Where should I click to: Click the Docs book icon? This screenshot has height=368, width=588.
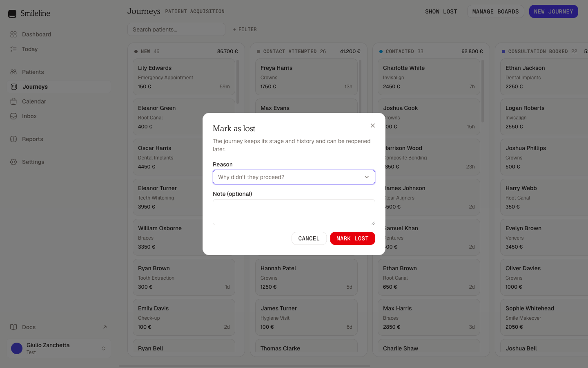[x=13, y=327]
